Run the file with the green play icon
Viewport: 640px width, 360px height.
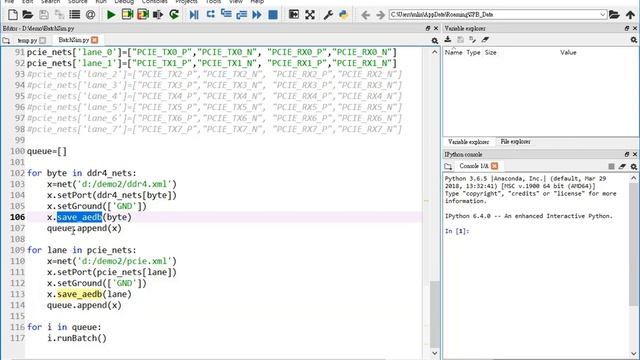pos(111,15)
